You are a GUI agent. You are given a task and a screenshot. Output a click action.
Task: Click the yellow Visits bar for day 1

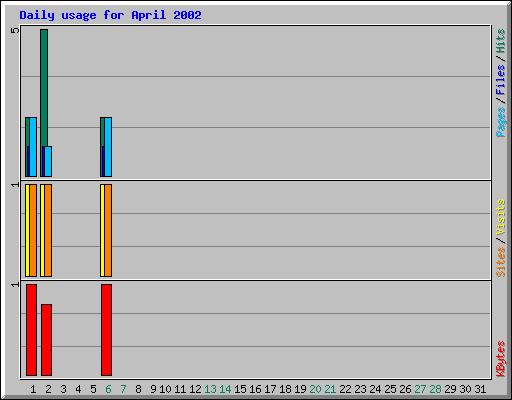tap(27, 230)
